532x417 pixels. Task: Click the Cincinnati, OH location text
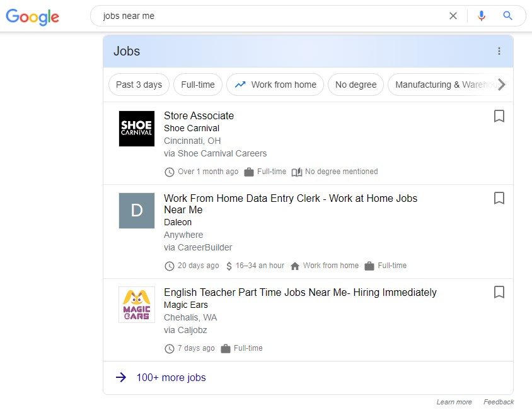point(192,141)
